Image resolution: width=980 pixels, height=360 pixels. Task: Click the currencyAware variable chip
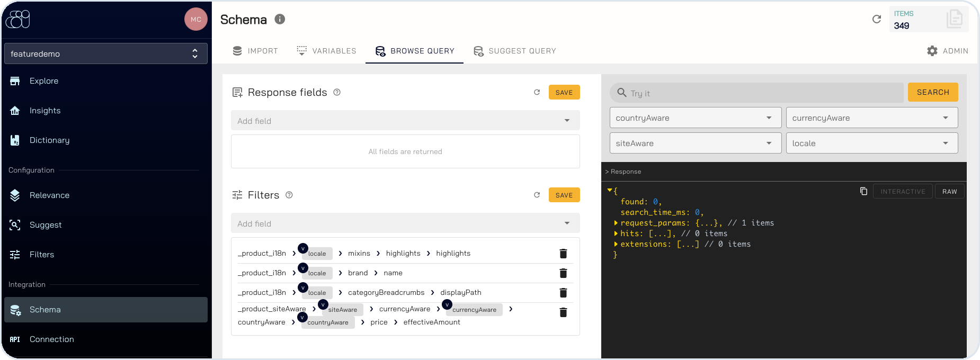click(x=474, y=310)
